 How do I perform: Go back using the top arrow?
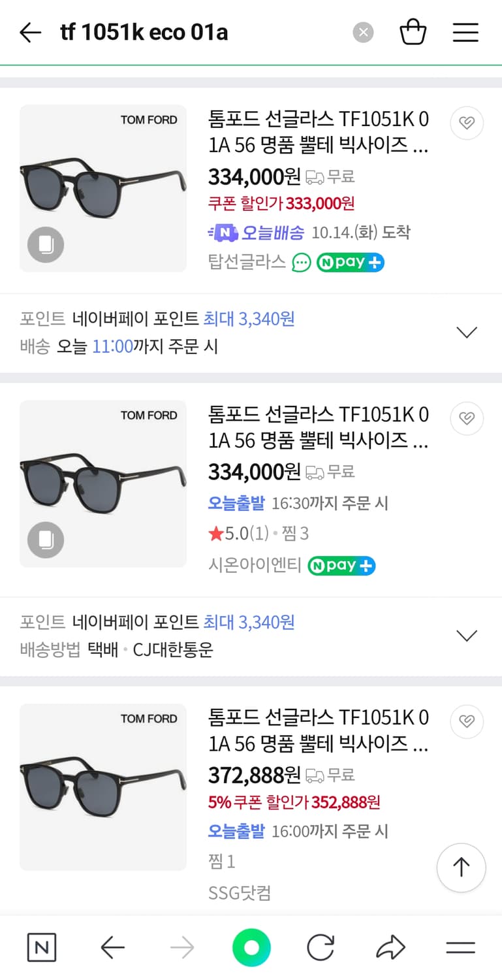(31, 32)
